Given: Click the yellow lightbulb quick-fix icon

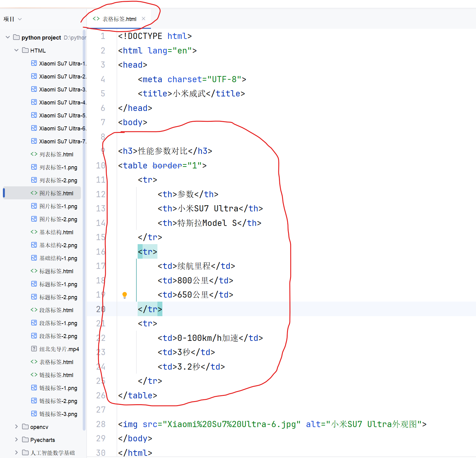Looking at the screenshot, I should [125, 295].
